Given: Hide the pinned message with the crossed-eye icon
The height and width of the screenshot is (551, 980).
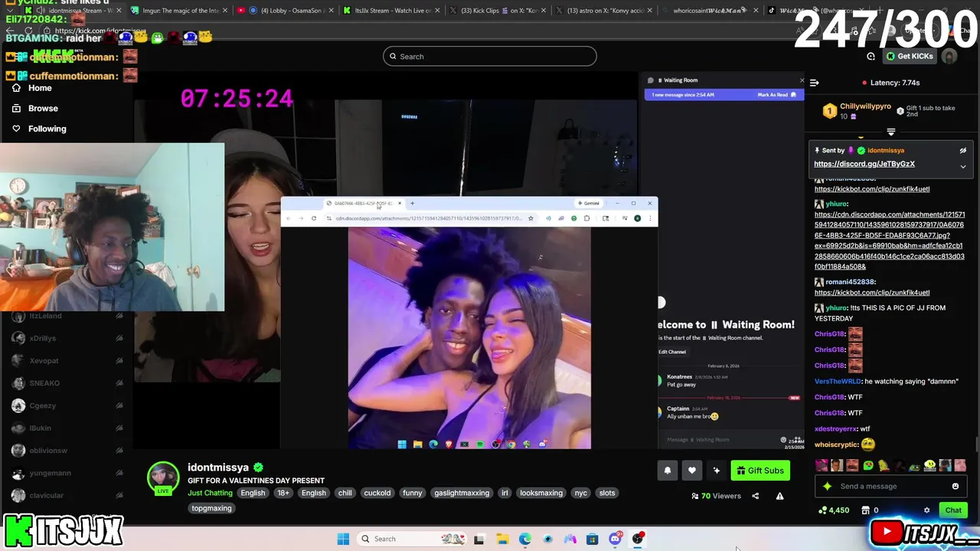Looking at the screenshot, I should 963,151.
